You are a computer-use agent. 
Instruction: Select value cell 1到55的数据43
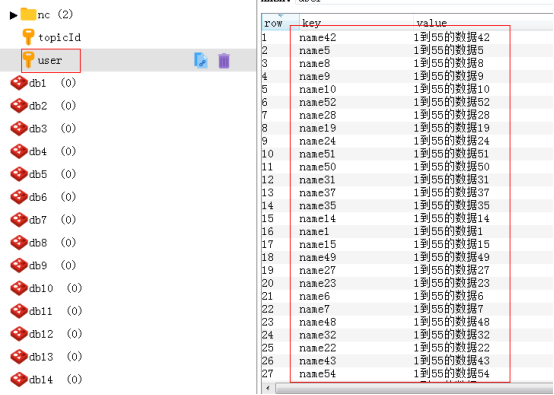[x=452, y=361]
